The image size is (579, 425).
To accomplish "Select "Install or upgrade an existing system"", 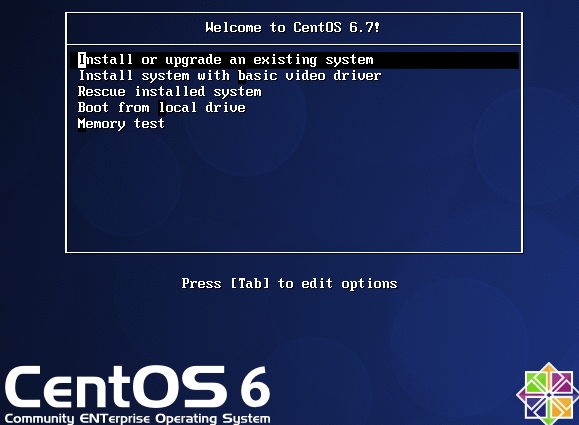I will point(294,60).
